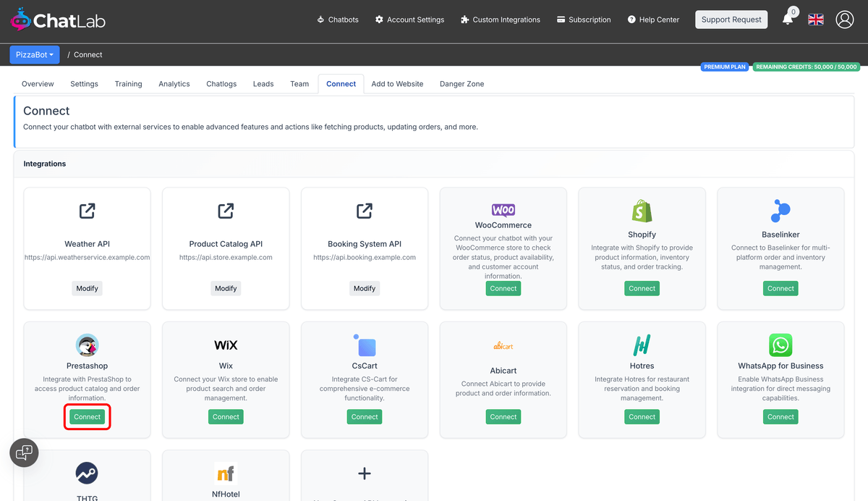
Task: Modify the Weather API integration
Action: (x=87, y=288)
